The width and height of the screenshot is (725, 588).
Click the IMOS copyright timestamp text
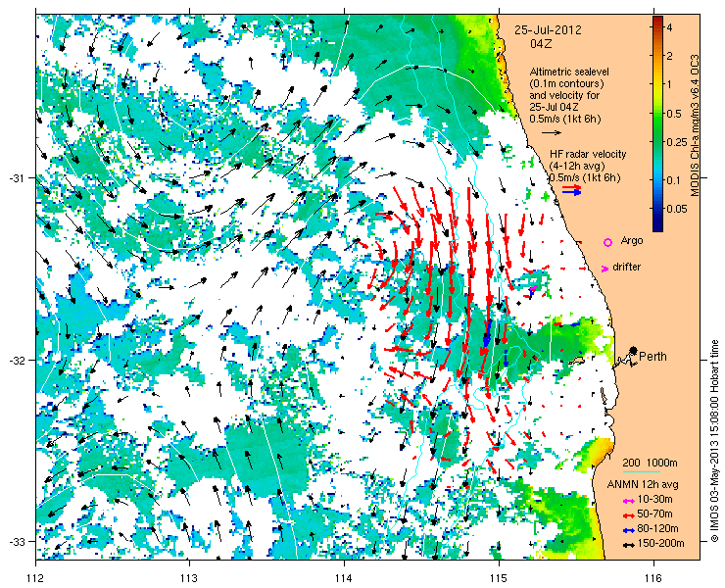(x=714, y=441)
